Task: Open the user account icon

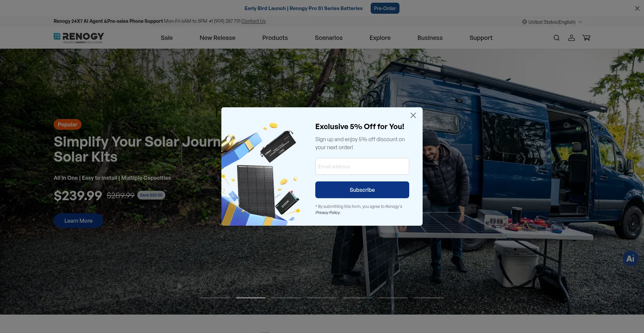Action: point(572,38)
